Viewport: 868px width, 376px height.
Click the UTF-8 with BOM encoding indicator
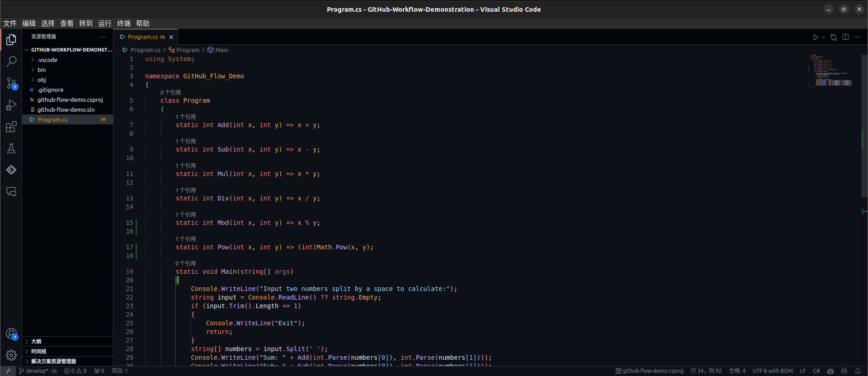772,371
